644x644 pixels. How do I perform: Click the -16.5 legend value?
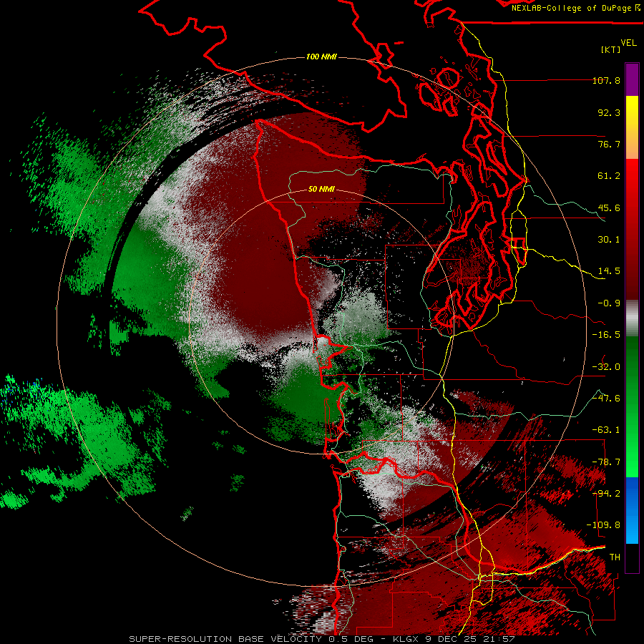tap(606, 335)
